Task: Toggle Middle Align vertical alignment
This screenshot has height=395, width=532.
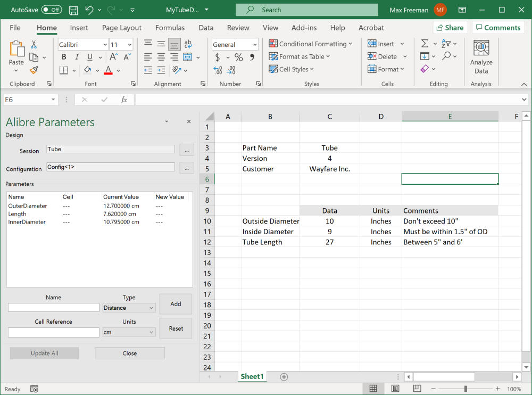Action: coord(161,44)
